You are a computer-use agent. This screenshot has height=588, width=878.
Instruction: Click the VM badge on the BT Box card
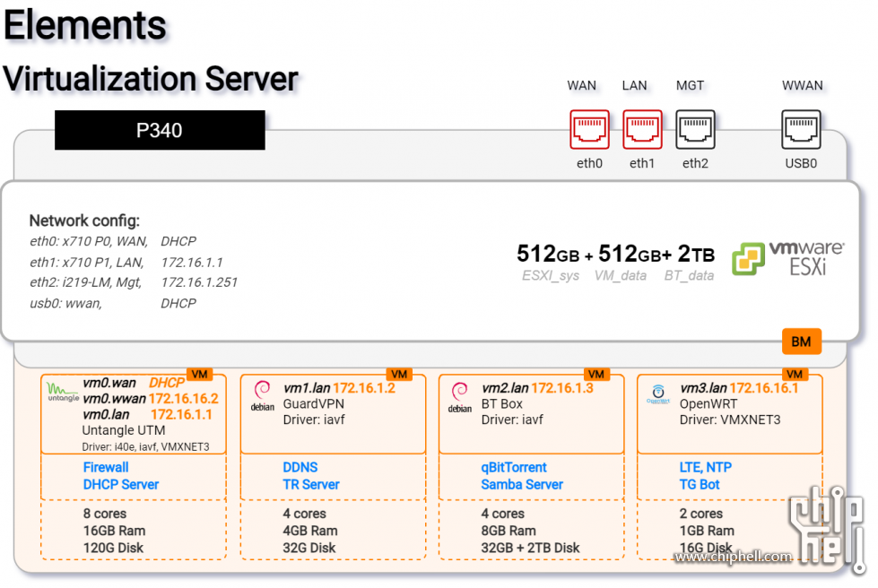pos(596,375)
